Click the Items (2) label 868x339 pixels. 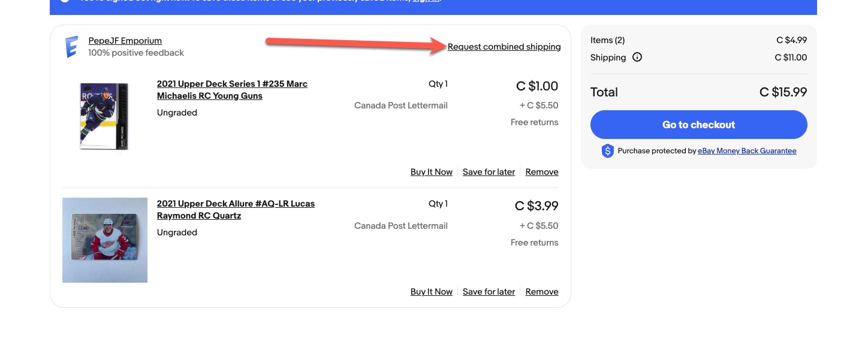tap(608, 40)
